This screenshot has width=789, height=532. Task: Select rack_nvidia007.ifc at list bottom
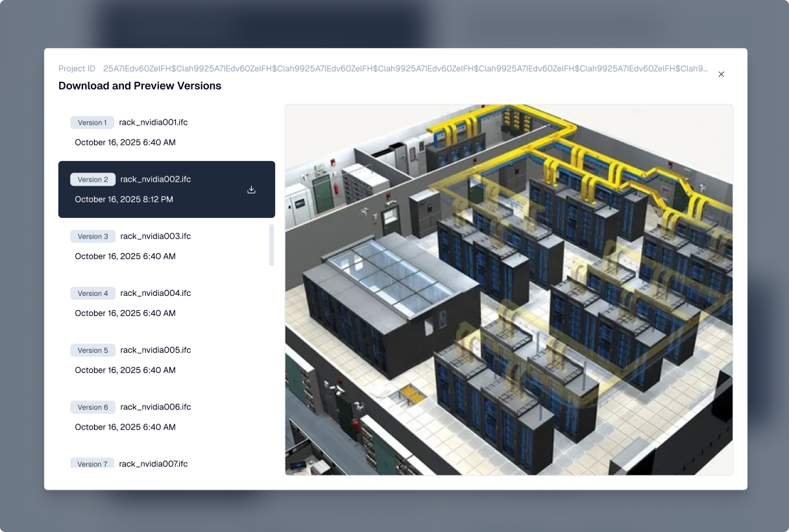(x=153, y=464)
